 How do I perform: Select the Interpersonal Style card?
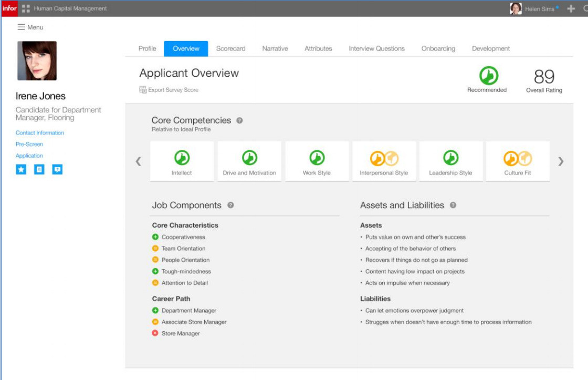[x=384, y=161]
